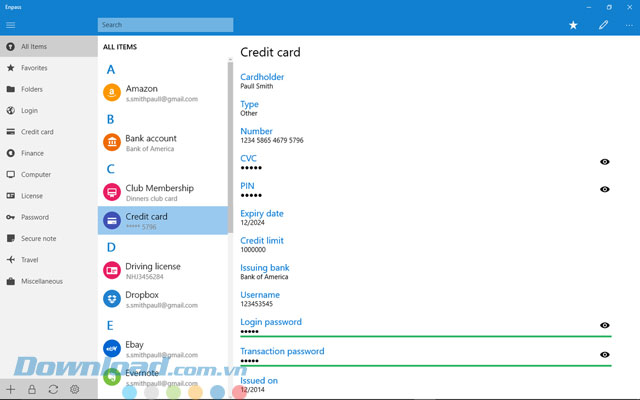This screenshot has height=400, width=640.
Task: Open Credit card category in sidebar
Action: pyautogui.click(x=49, y=132)
